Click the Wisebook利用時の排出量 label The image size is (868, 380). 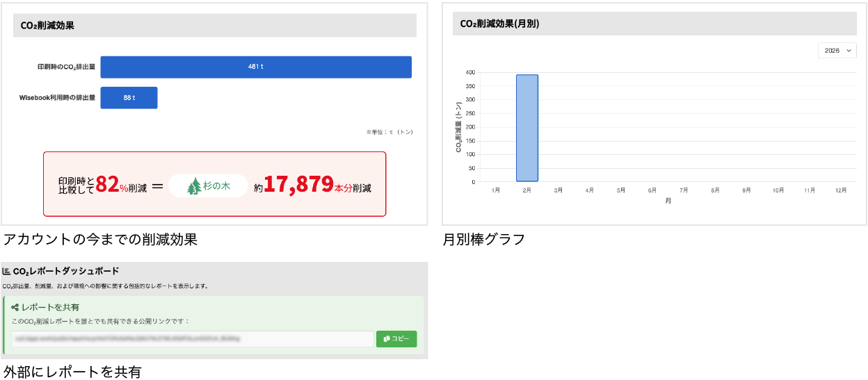(x=57, y=98)
